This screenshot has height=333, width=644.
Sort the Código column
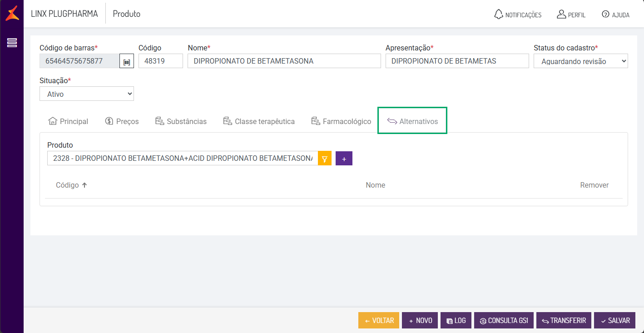[x=71, y=185]
